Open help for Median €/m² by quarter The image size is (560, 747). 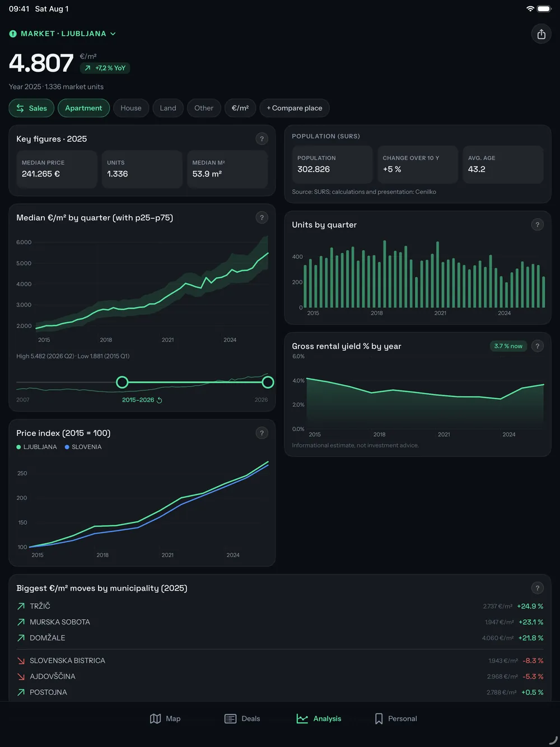[262, 218]
